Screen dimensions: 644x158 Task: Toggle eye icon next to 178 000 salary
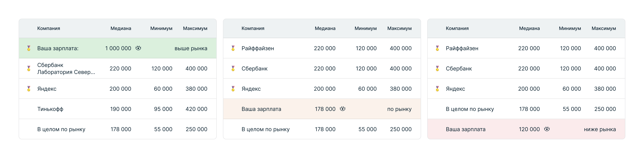point(342,109)
